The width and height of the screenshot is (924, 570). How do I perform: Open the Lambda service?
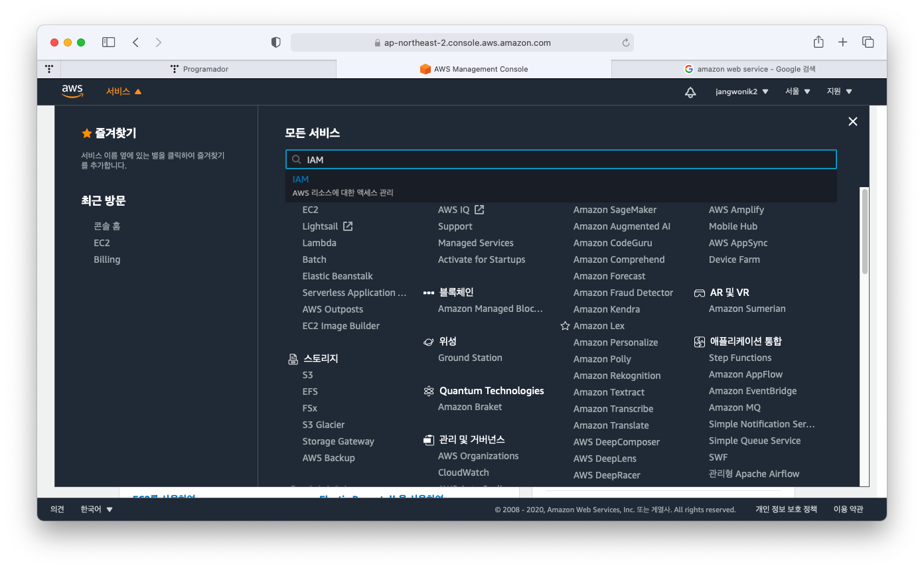point(319,243)
